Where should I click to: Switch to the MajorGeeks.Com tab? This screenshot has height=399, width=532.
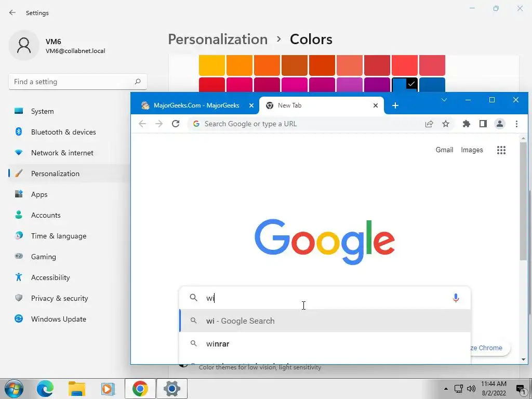pyautogui.click(x=196, y=105)
